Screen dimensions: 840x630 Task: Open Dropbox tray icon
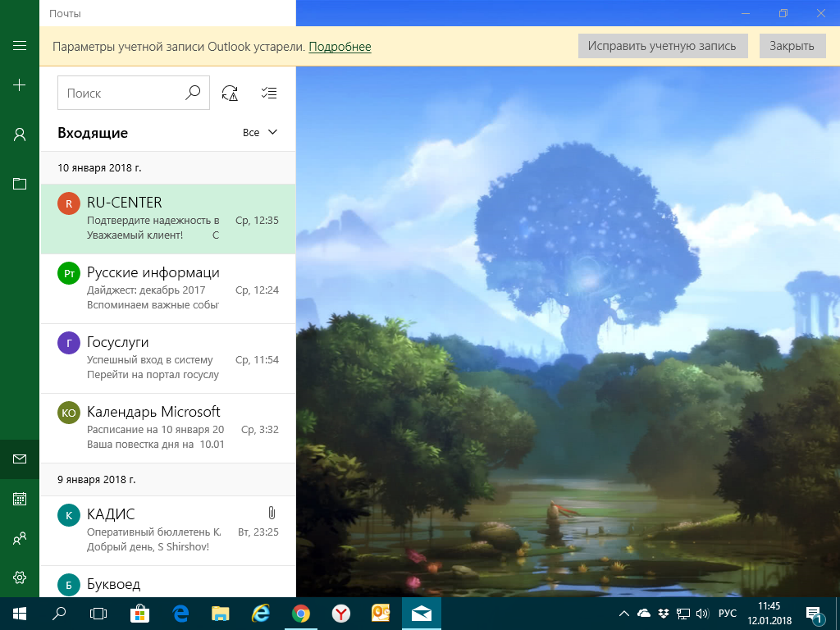663,614
